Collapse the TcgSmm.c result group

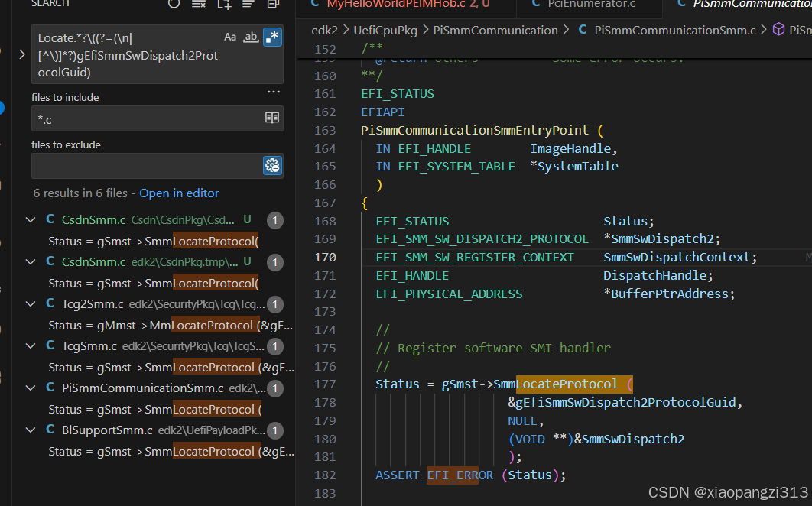31,346
